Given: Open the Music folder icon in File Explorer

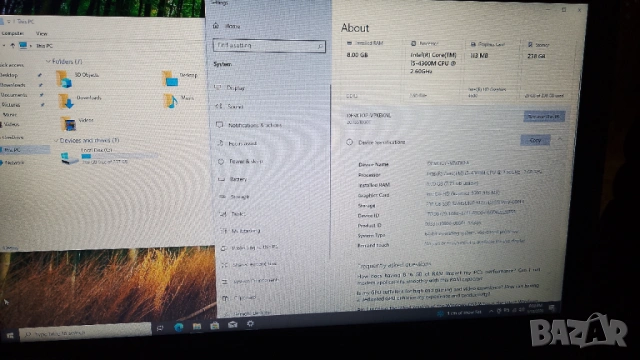Looking at the screenshot, I should (171, 101).
